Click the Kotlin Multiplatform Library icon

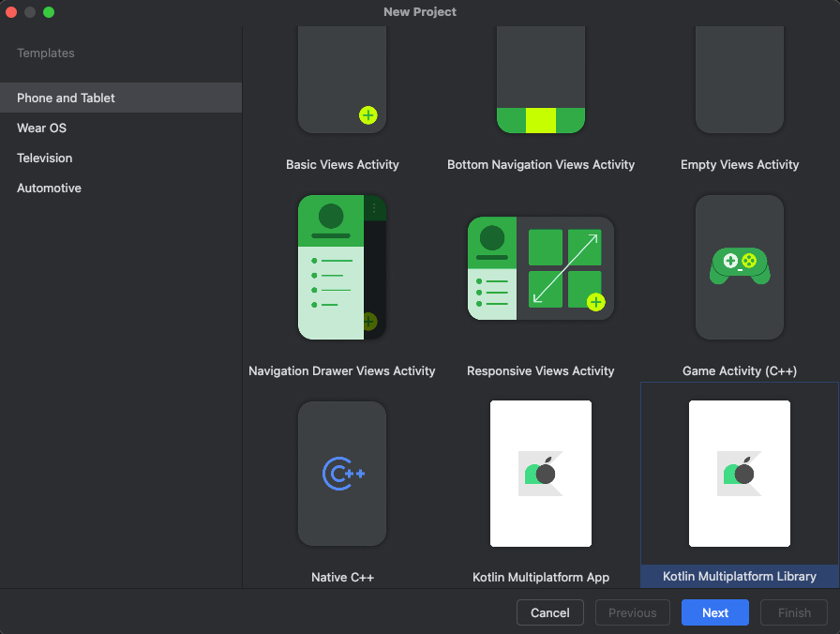740,474
